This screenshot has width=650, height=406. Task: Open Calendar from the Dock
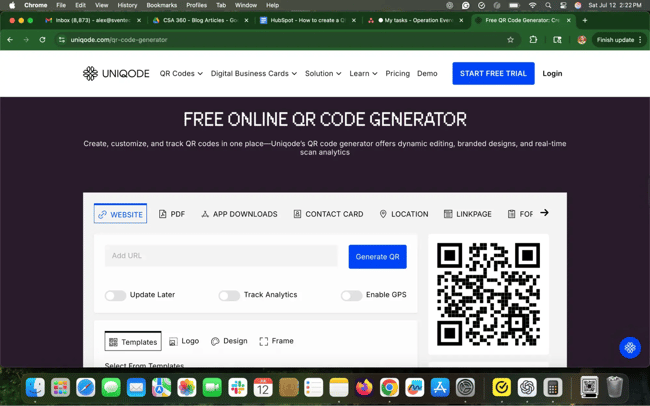(x=263, y=388)
